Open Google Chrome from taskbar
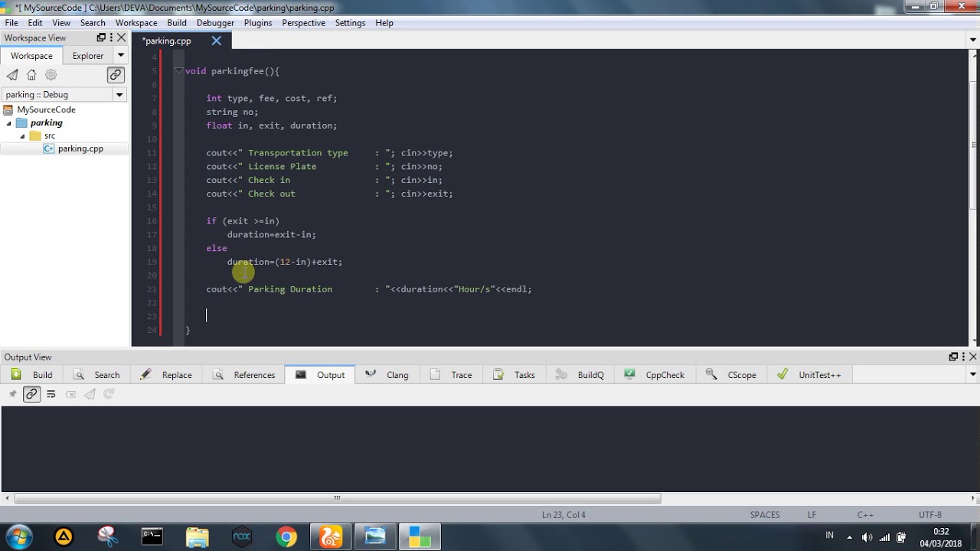 click(286, 537)
